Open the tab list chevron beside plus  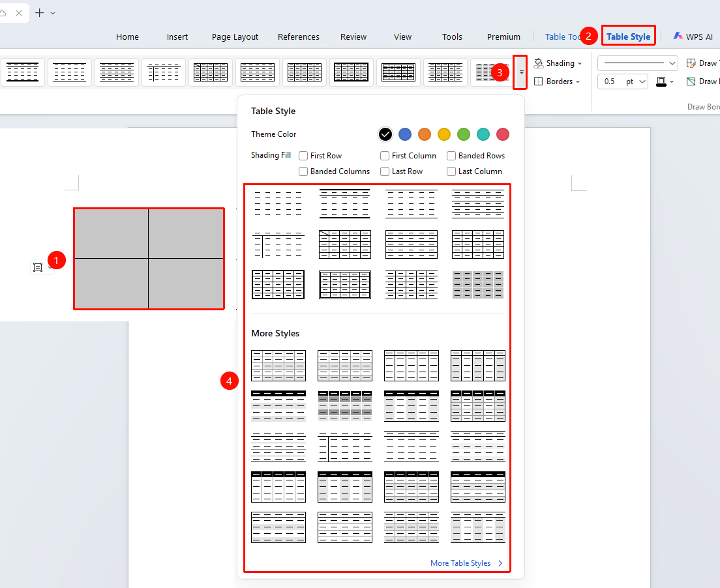pyautogui.click(x=53, y=13)
